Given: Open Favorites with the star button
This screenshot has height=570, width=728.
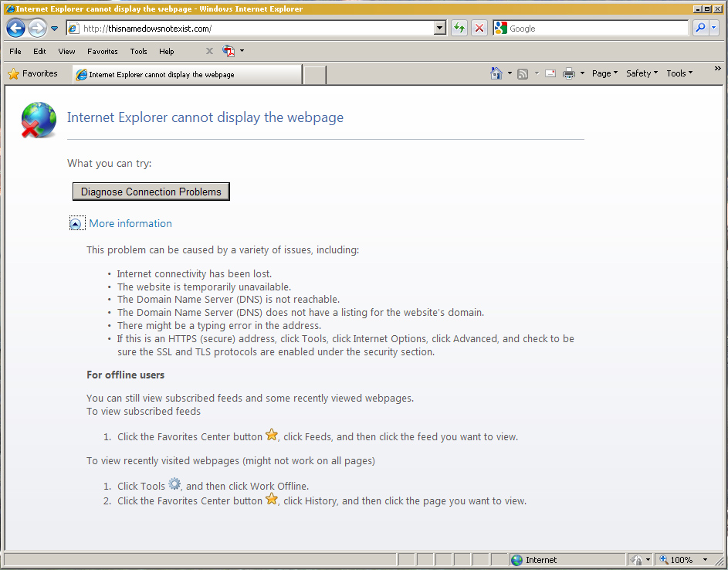Looking at the screenshot, I should pyautogui.click(x=32, y=73).
